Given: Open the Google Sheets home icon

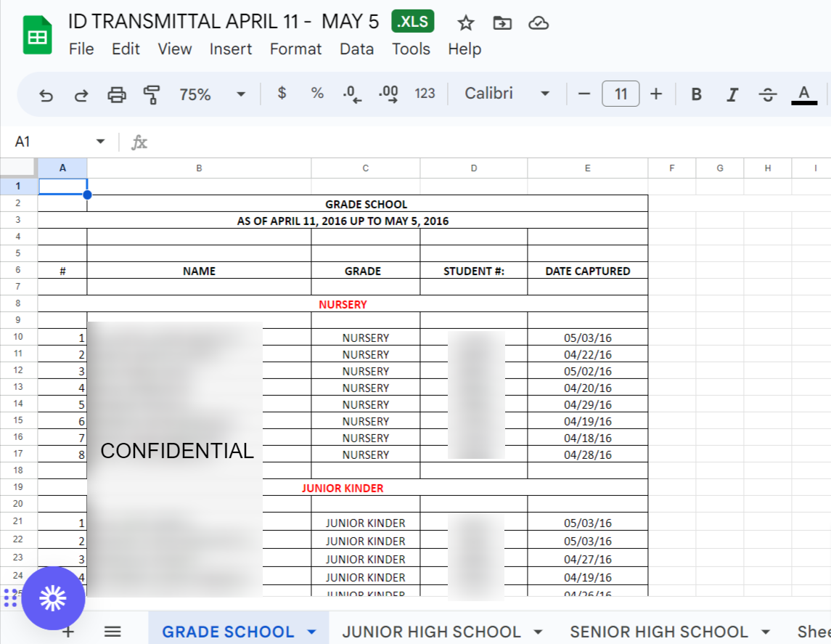Looking at the screenshot, I should pyautogui.click(x=37, y=35).
